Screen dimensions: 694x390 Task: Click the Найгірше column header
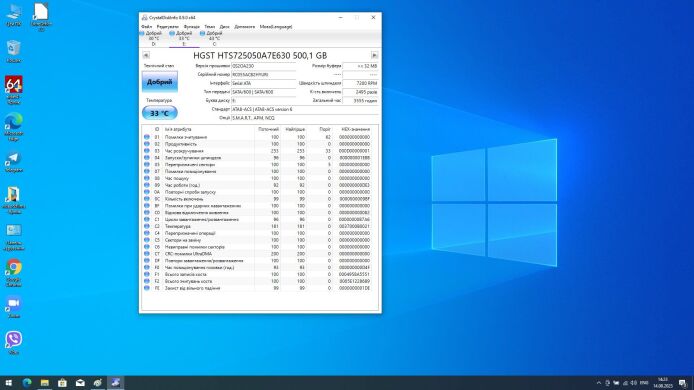click(295, 129)
